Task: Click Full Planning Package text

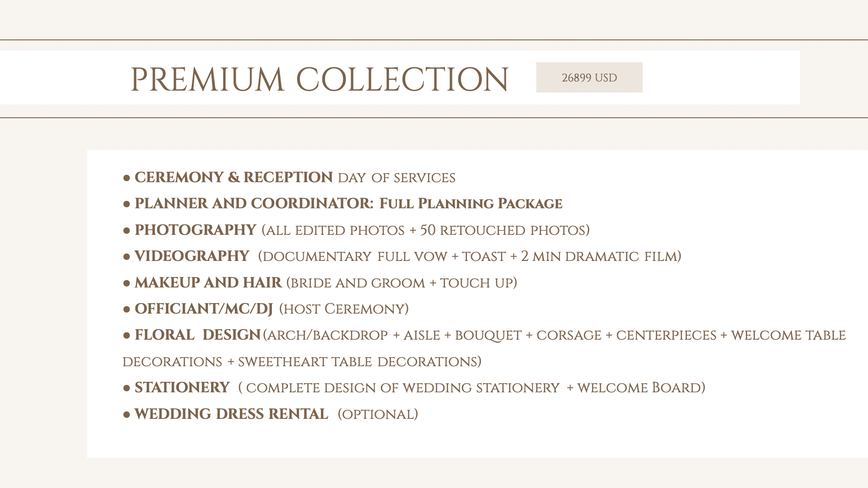Action: point(471,203)
